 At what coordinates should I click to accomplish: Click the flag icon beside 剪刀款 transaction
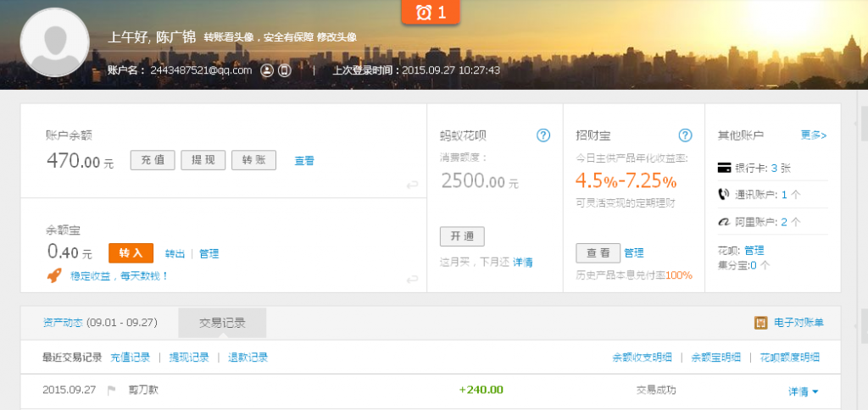pyautogui.click(x=111, y=391)
